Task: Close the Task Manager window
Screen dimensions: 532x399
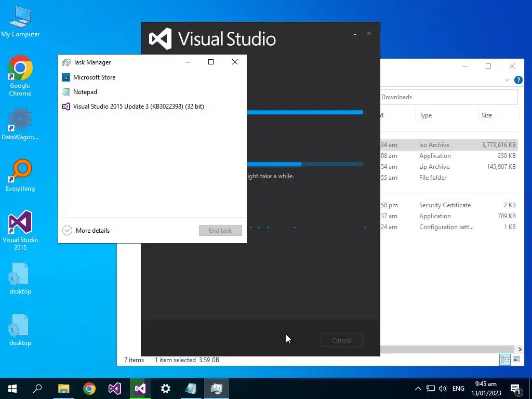Action: pos(235,62)
